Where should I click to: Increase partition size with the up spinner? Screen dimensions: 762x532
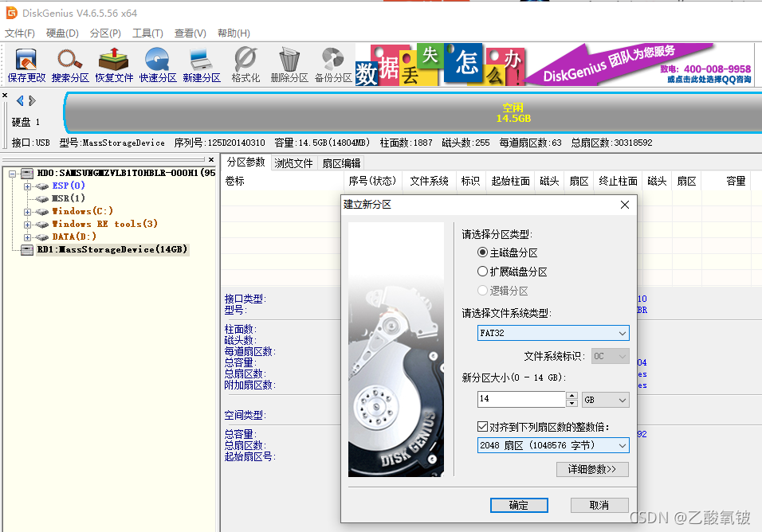572,396
